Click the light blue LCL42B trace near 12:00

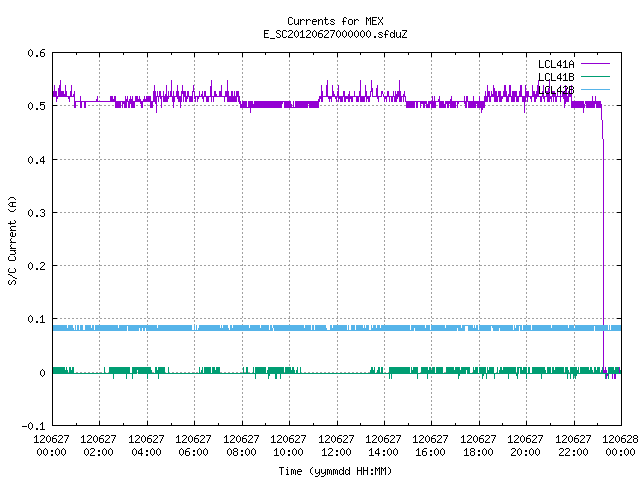point(337,328)
